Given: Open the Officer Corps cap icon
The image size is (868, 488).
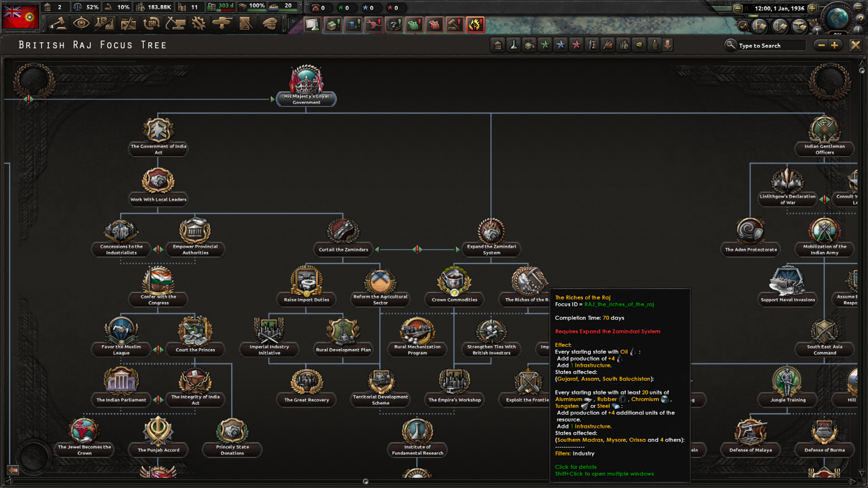Looking at the screenshot, I should click(270, 24).
